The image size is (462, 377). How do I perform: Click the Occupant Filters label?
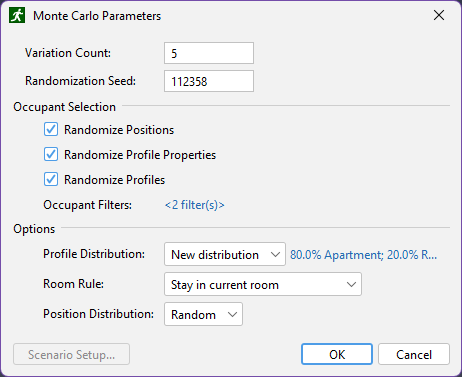click(x=88, y=205)
